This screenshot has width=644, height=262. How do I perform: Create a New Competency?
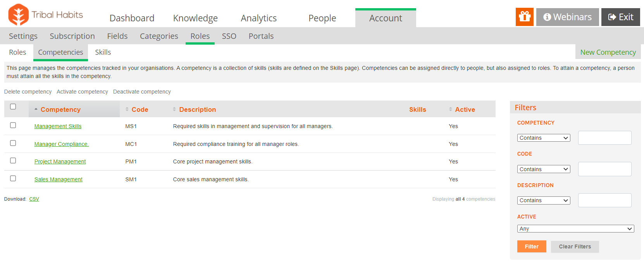[x=608, y=52]
